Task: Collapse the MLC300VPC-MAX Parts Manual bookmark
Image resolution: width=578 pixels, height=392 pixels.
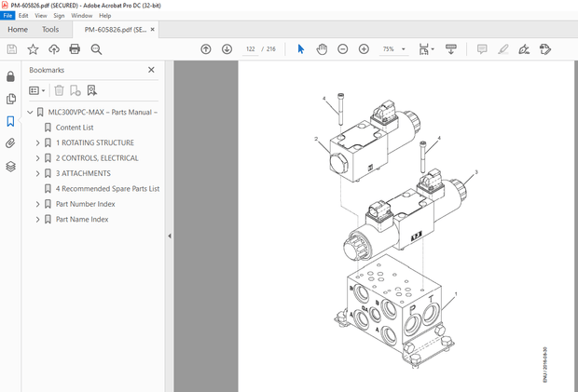Action: [x=30, y=113]
